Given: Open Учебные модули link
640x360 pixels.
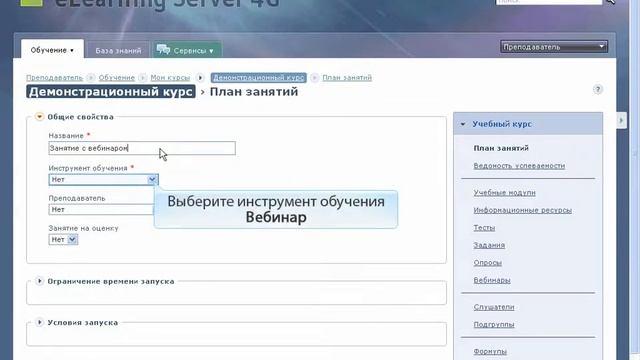Looking at the screenshot, I should 504,193.
